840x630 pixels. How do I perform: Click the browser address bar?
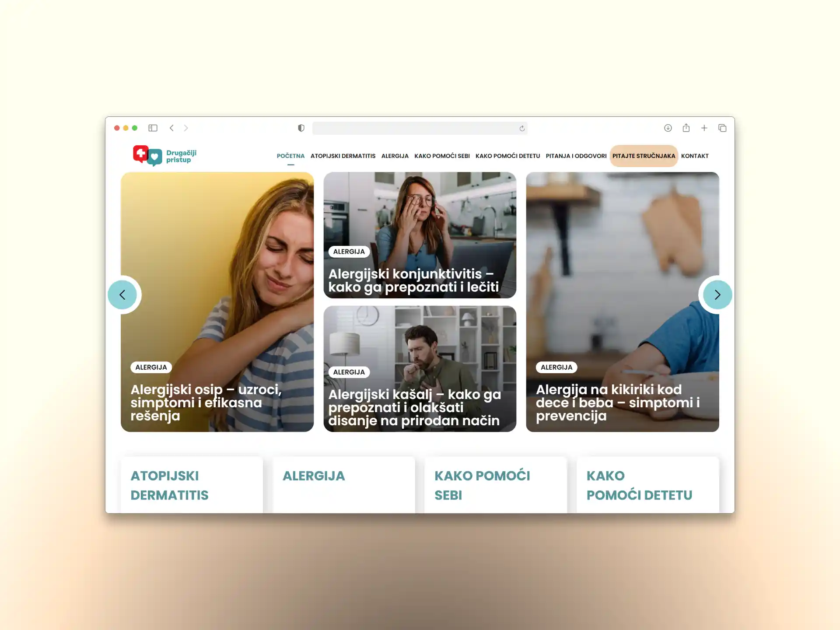(x=420, y=128)
